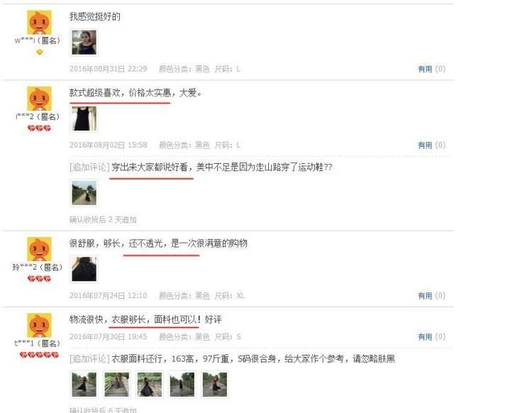Open first photo in t***1 follow-up review

pyautogui.click(x=84, y=385)
